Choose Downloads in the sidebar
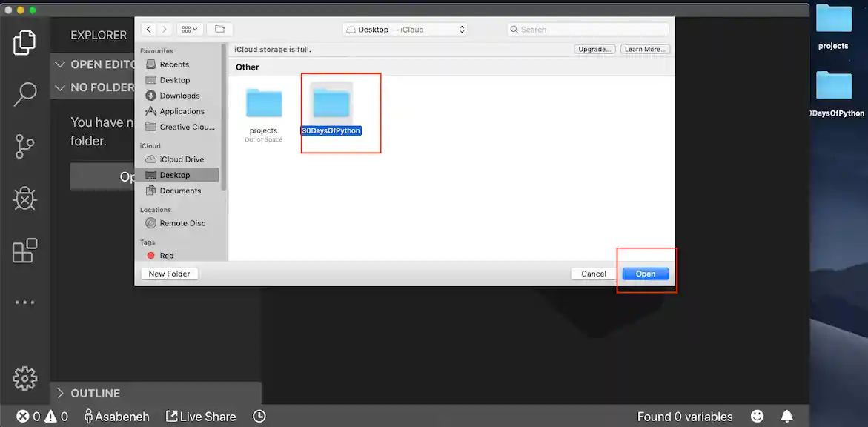 (179, 95)
